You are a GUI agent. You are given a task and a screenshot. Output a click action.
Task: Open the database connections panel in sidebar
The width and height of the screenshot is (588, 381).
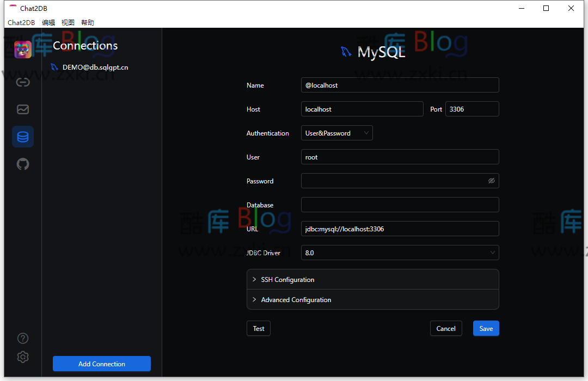[22, 137]
